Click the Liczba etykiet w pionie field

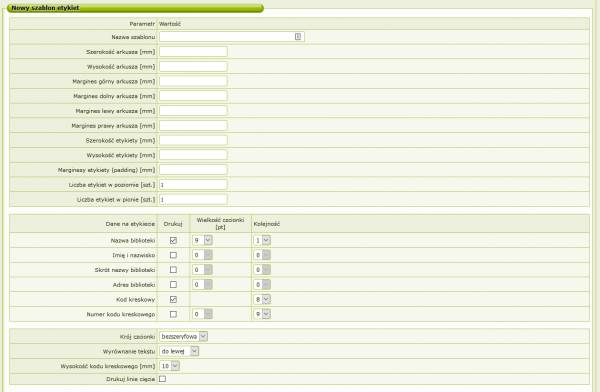(193, 199)
